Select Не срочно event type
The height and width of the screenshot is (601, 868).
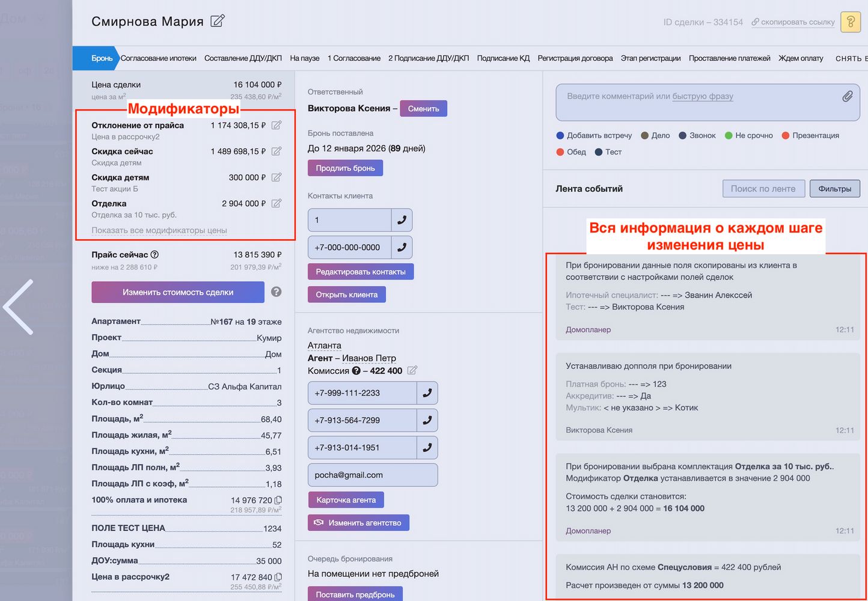pos(749,135)
